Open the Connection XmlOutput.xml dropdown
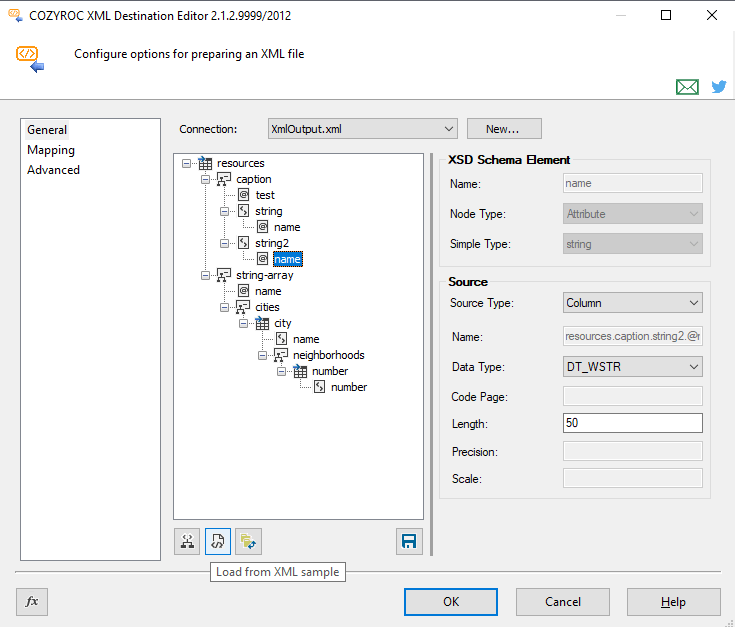735x627 pixels. pos(363,129)
